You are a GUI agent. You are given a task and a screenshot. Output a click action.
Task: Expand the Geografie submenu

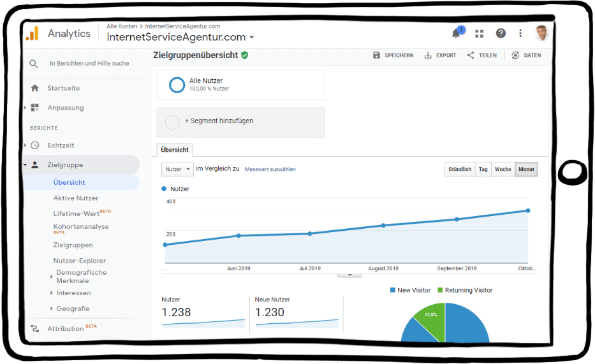pyautogui.click(x=51, y=309)
